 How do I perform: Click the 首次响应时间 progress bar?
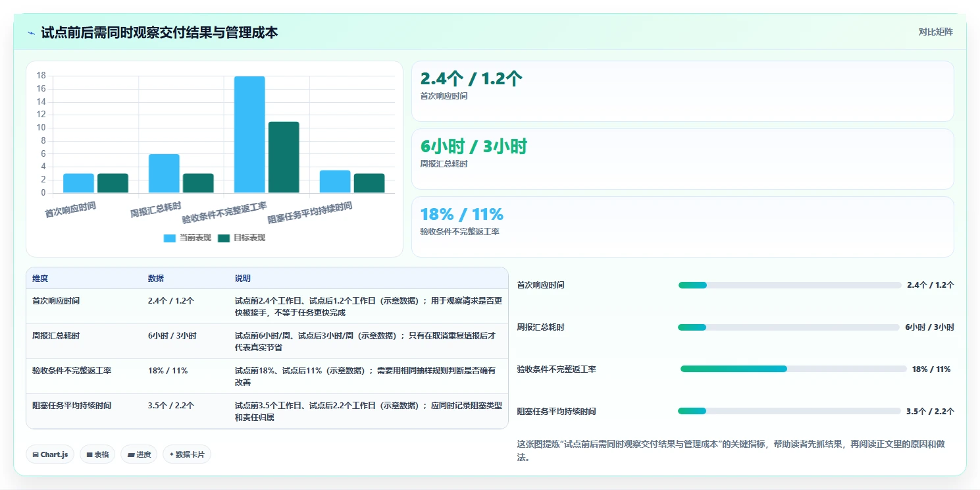pyautogui.click(x=790, y=285)
